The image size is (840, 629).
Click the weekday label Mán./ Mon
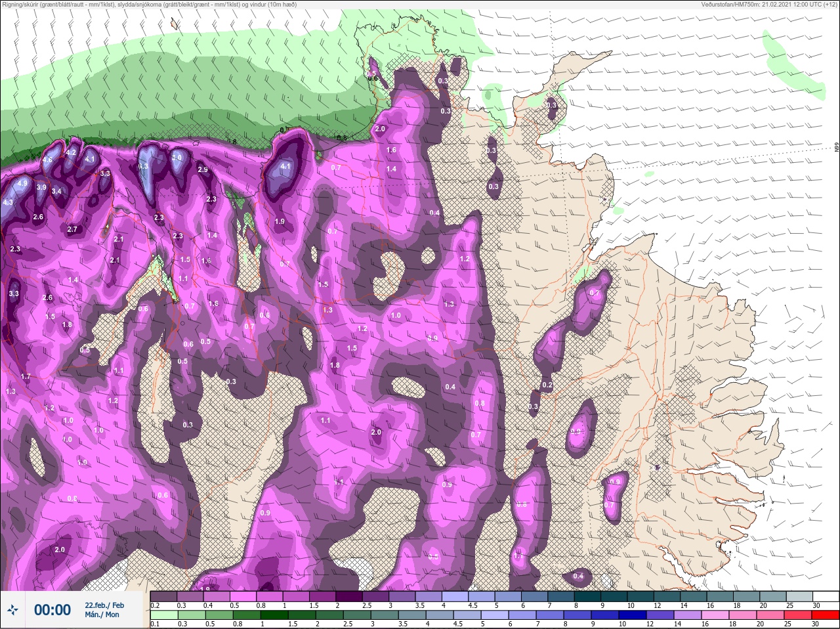tap(102, 615)
